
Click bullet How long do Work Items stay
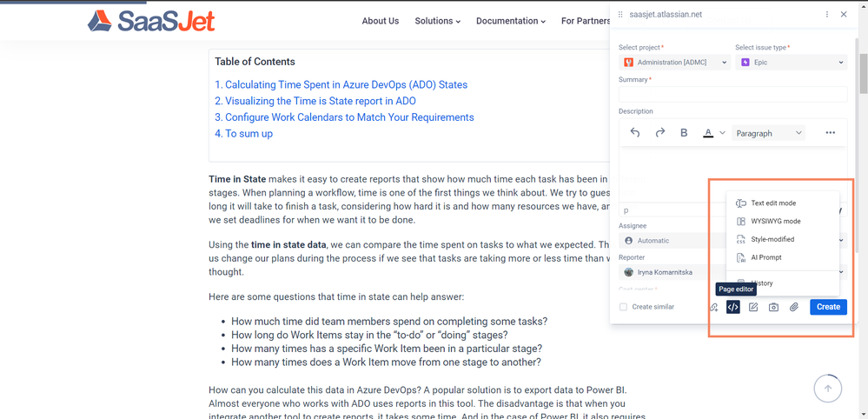pos(370,335)
